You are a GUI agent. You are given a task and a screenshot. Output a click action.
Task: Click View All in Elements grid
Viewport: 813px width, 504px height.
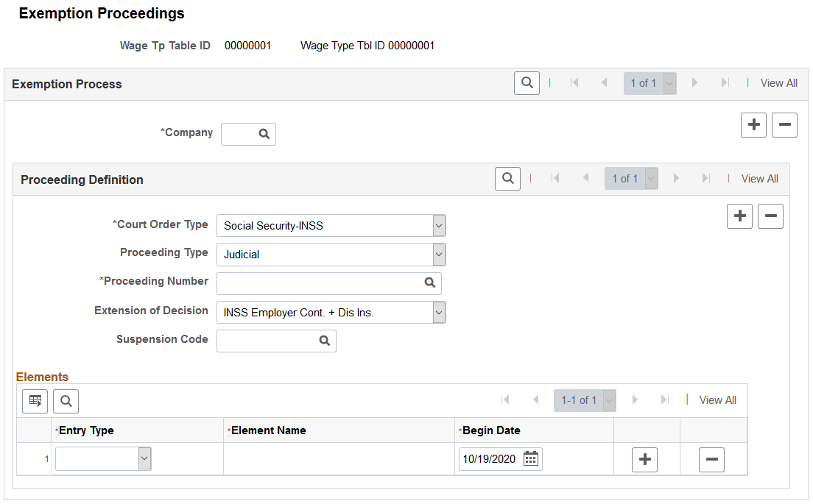tap(717, 400)
